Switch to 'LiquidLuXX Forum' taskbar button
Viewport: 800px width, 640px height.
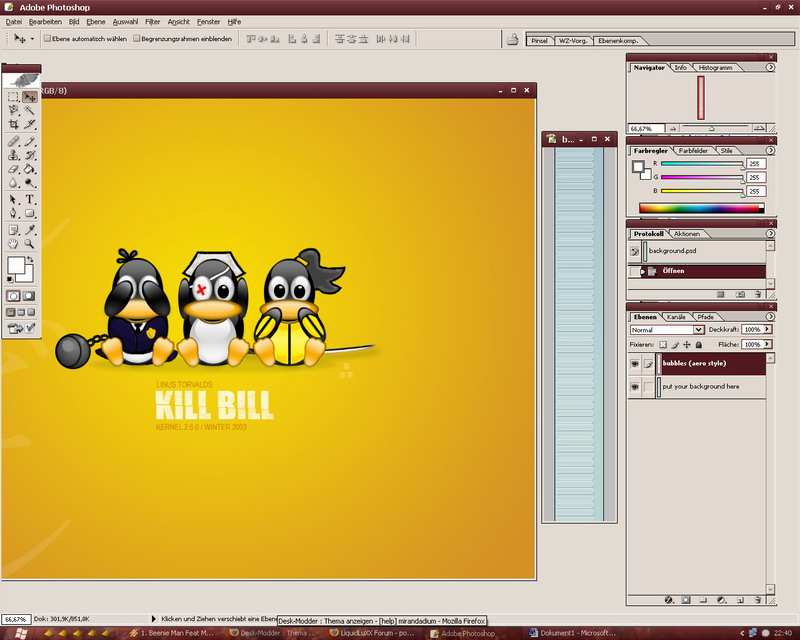click(371, 633)
